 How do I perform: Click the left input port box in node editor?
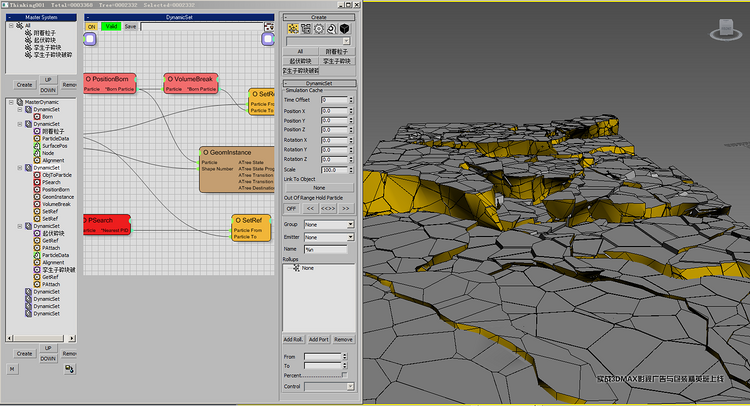tap(90, 39)
